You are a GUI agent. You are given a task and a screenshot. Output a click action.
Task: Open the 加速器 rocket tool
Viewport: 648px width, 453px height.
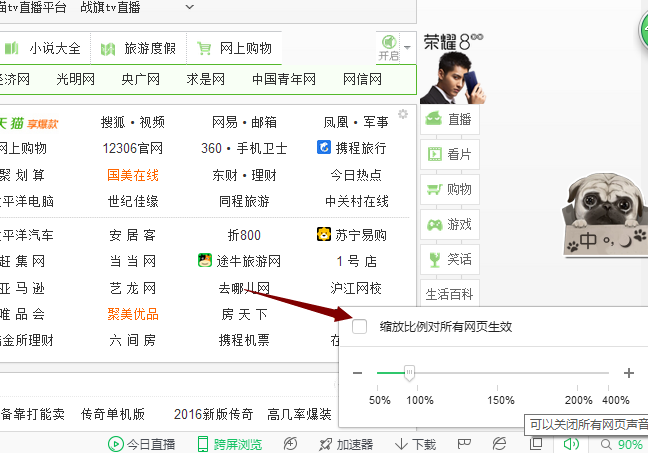pos(346,444)
